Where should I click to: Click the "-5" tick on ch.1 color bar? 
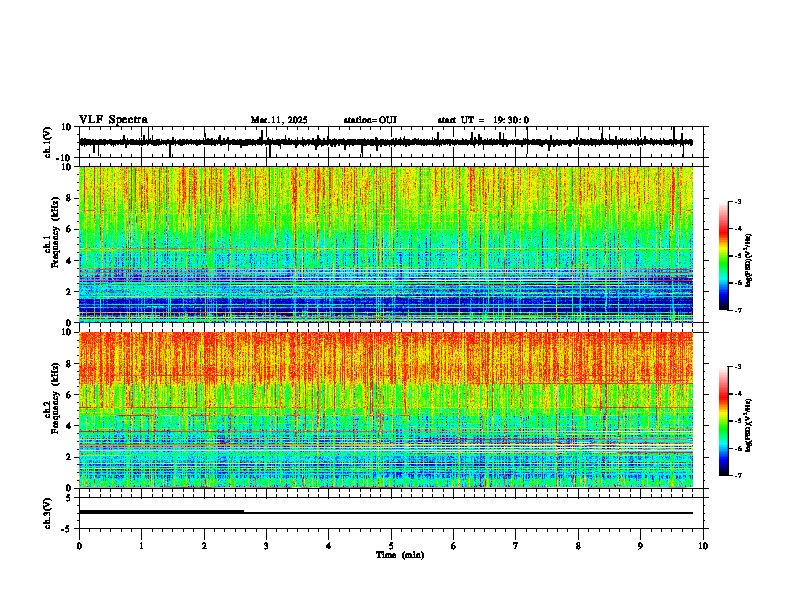pos(738,256)
